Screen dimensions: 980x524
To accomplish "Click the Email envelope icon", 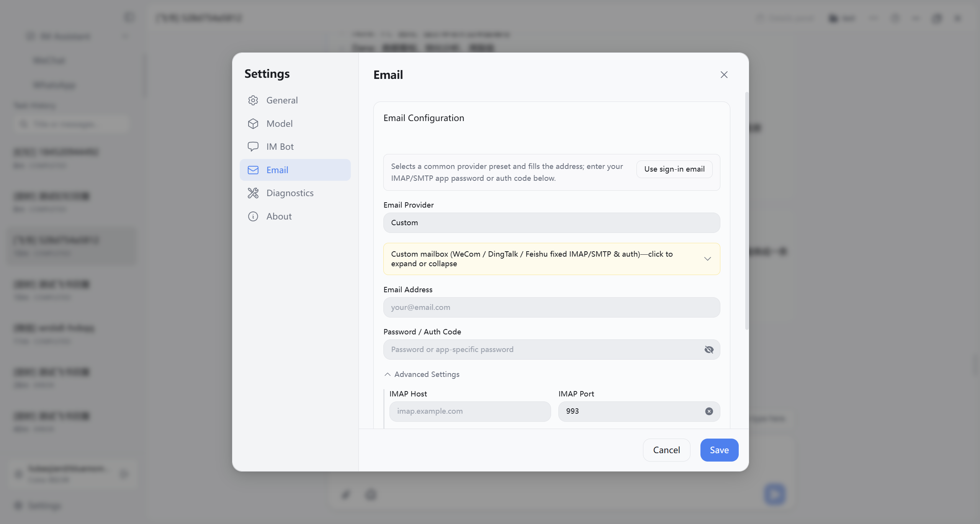I will click(253, 170).
